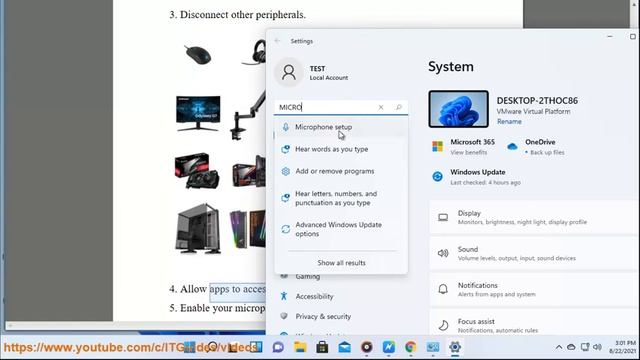Click the volume tray icon

coord(598,347)
